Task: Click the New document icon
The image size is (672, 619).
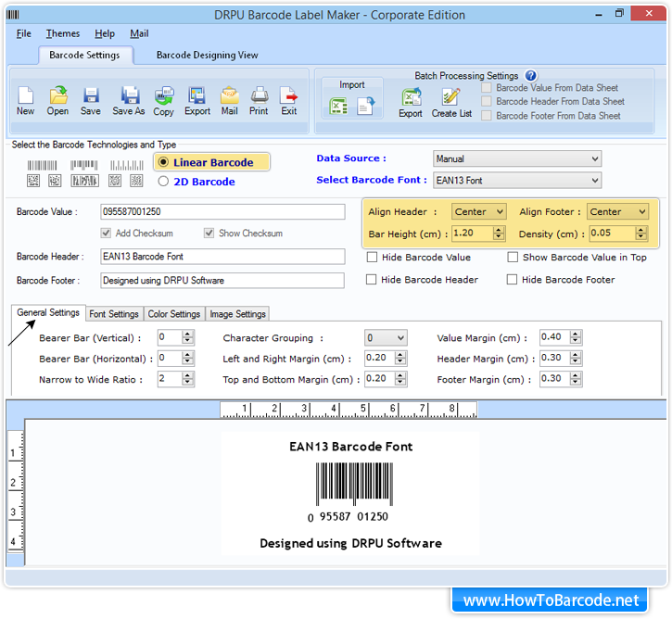Action: [x=25, y=96]
